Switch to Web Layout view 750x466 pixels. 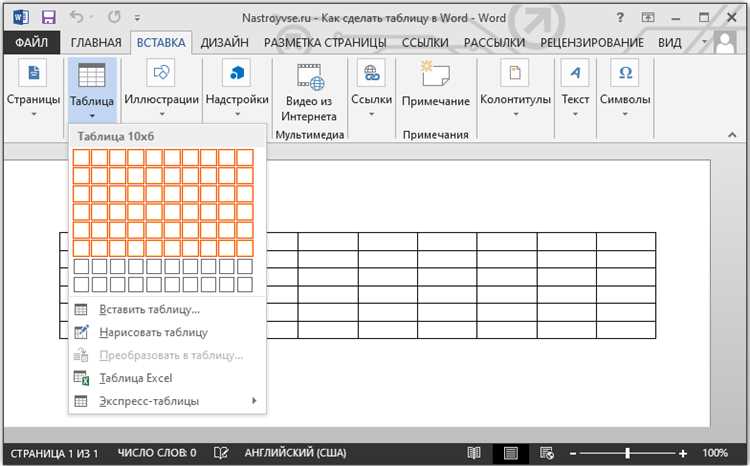click(546, 453)
